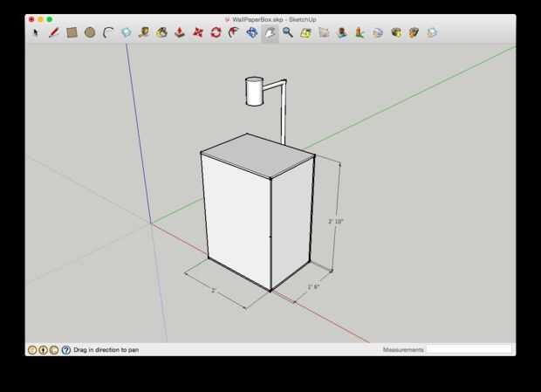Viewport: 541px width, 392px height.
Task: Activate the Arc tool
Action: pos(108,33)
